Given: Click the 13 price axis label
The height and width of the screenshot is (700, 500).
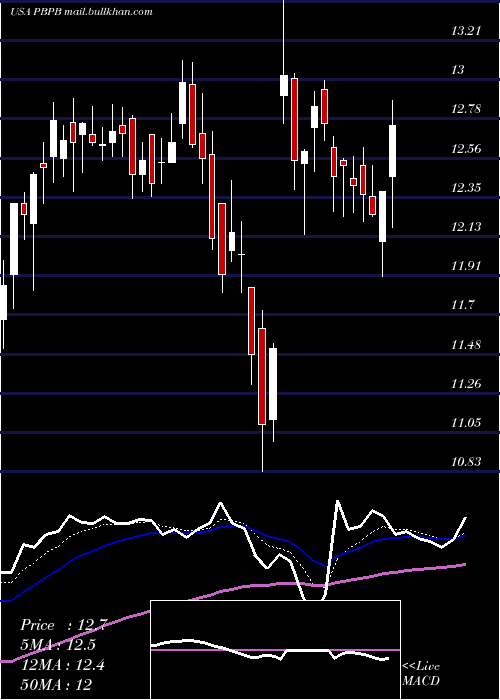Looking at the screenshot, I should (458, 70).
